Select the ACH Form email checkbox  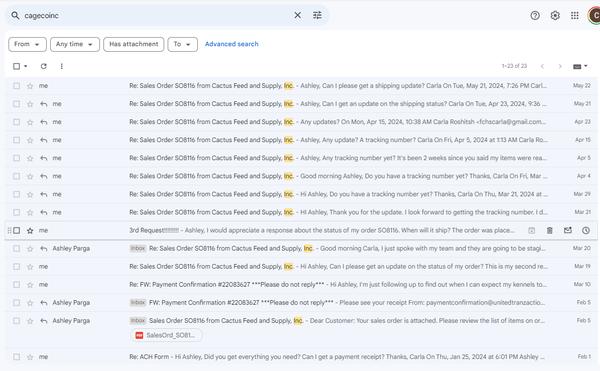[x=16, y=356]
